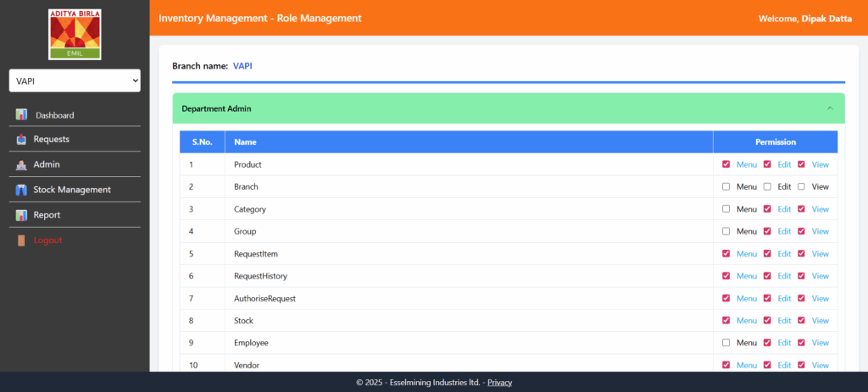Open the VAPI branch dropdown
The image size is (868, 392).
coord(75,80)
